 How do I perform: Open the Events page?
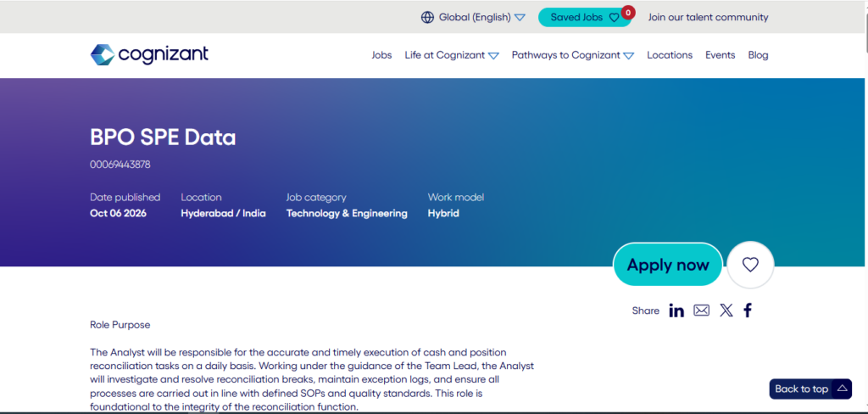coord(720,55)
